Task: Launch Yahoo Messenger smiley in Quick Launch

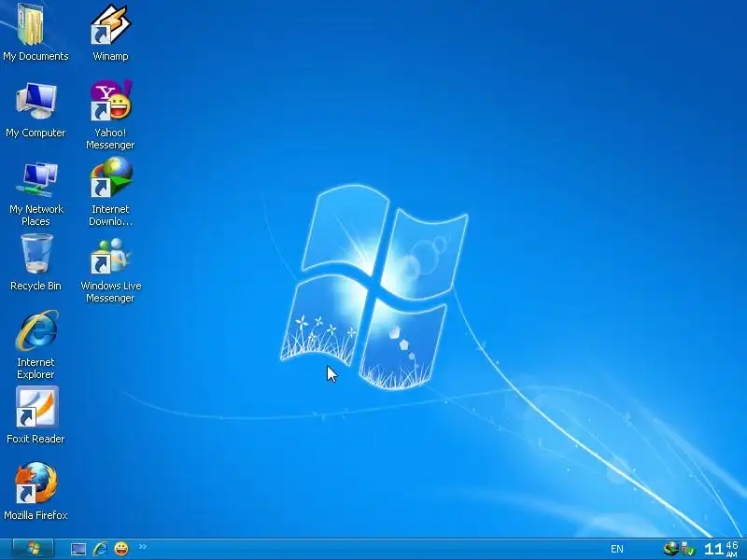Action: coord(121,549)
